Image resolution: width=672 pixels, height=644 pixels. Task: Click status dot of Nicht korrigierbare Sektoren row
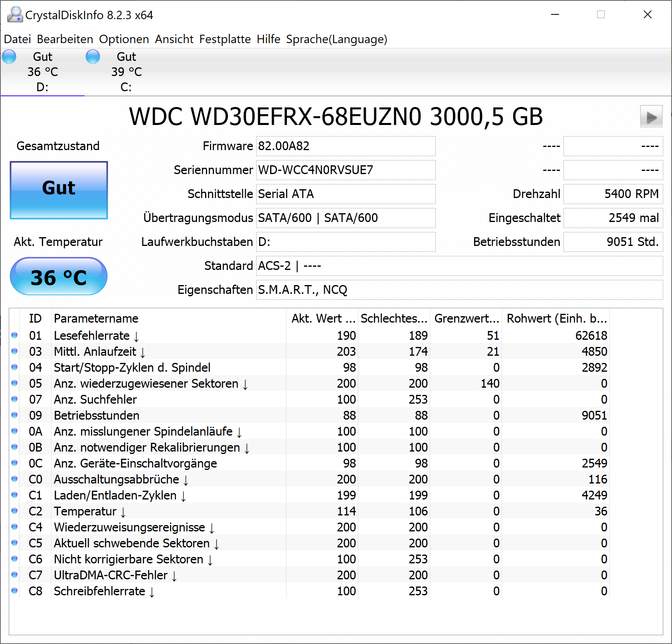click(x=14, y=559)
